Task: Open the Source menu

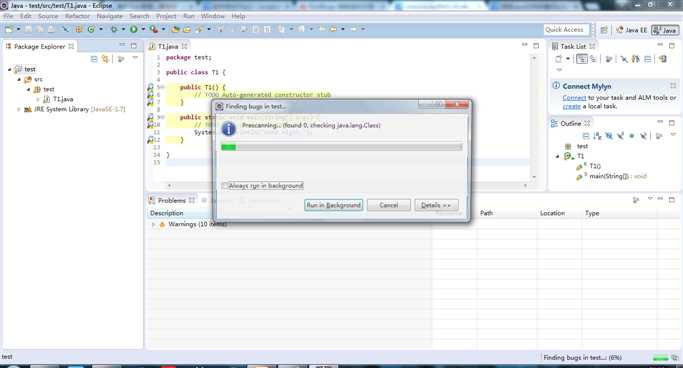Action: 48,16
